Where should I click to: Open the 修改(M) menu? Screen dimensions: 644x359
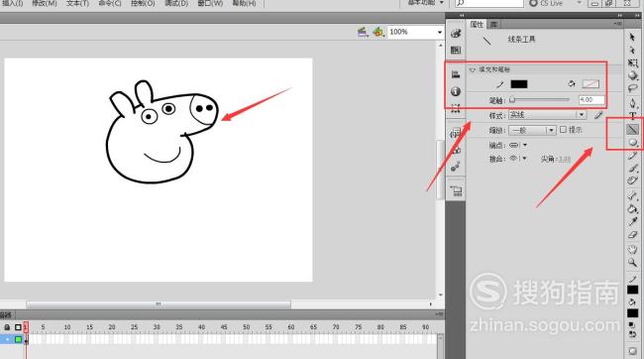(x=45, y=3)
